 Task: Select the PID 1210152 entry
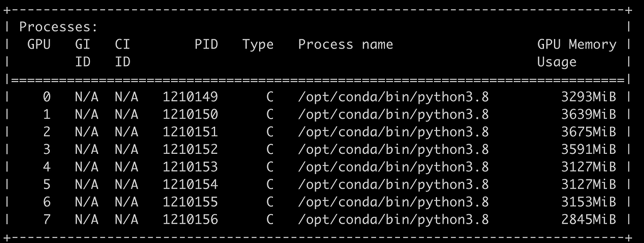[x=190, y=149]
